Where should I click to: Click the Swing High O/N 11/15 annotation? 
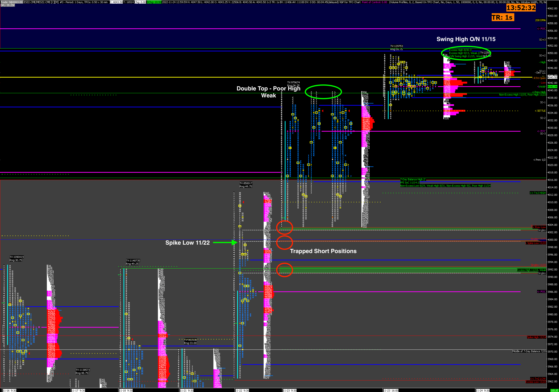pos(466,39)
